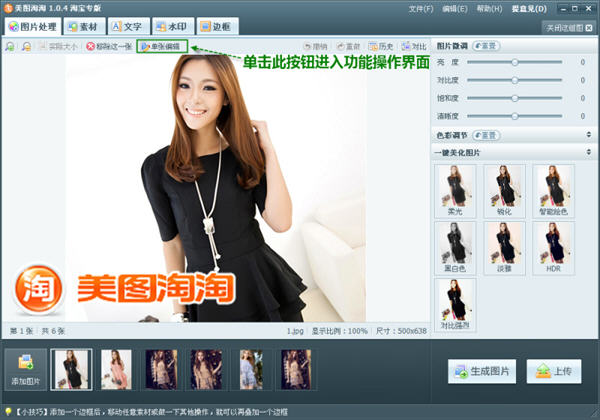This screenshot has width=600, height=420.
Task: Click the 上传 upload button
Action: pyautogui.click(x=554, y=371)
